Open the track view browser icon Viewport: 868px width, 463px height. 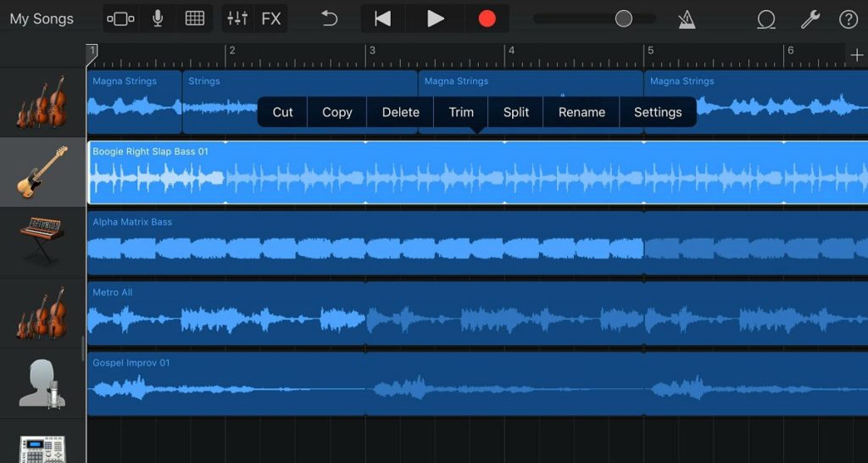coord(120,19)
